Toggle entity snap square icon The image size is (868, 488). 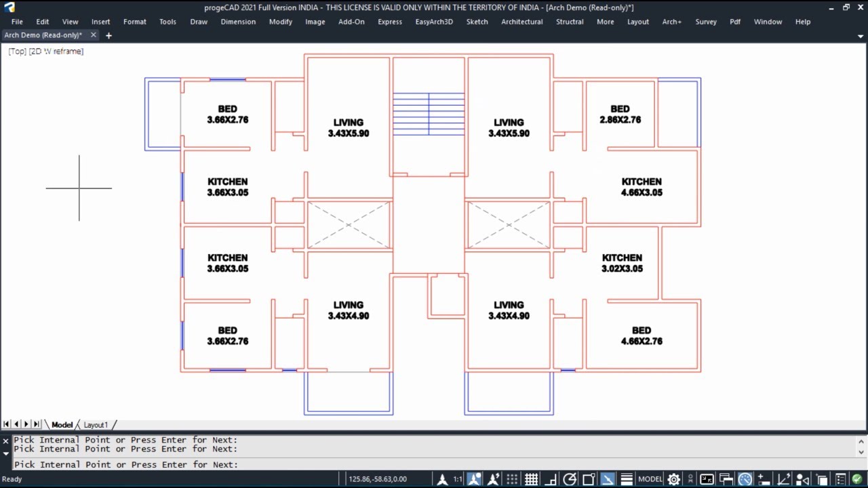[589, 479]
